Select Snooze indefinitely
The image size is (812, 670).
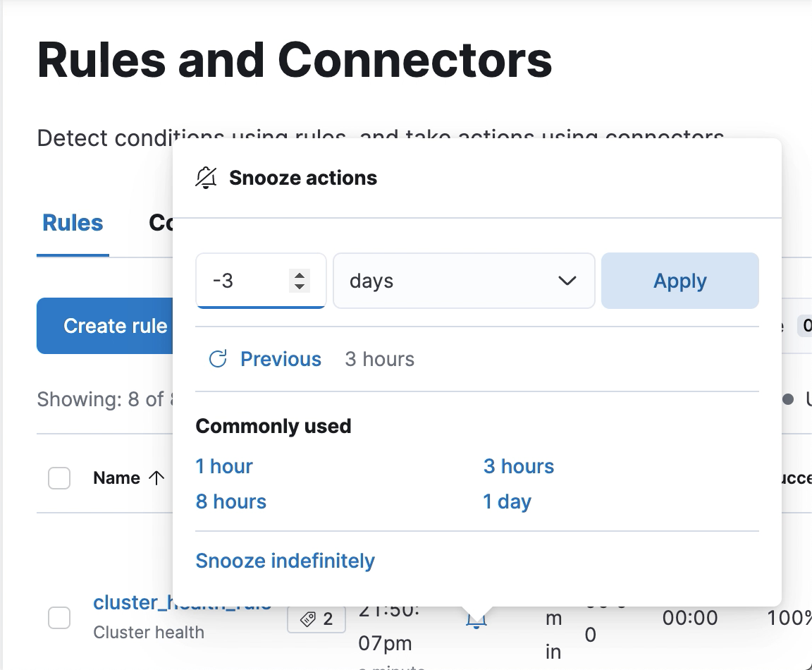tap(285, 560)
